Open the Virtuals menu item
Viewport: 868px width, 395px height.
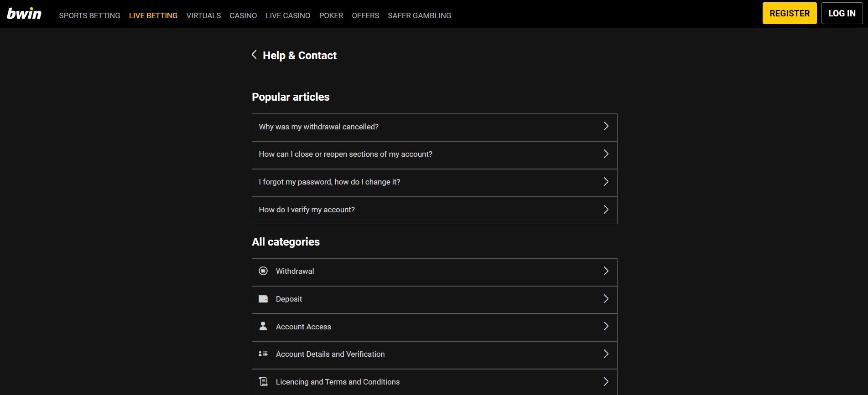click(x=203, y=15)
